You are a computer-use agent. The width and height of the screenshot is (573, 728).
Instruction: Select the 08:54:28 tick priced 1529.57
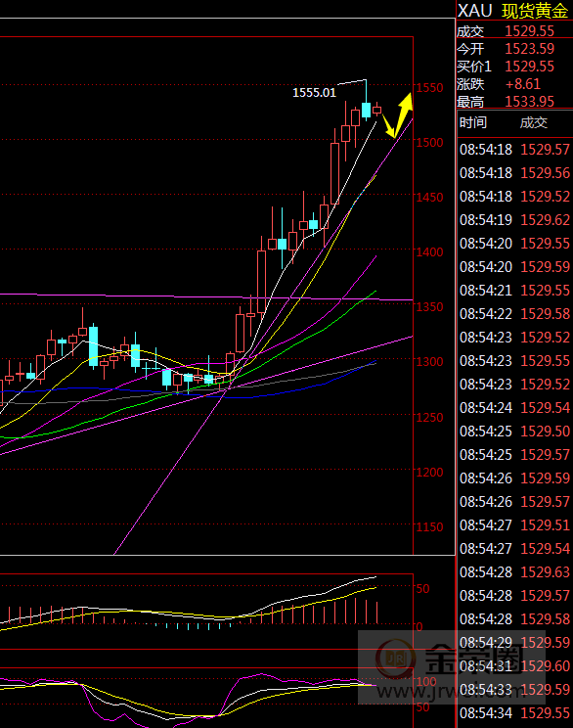click(x=514, y=596)
